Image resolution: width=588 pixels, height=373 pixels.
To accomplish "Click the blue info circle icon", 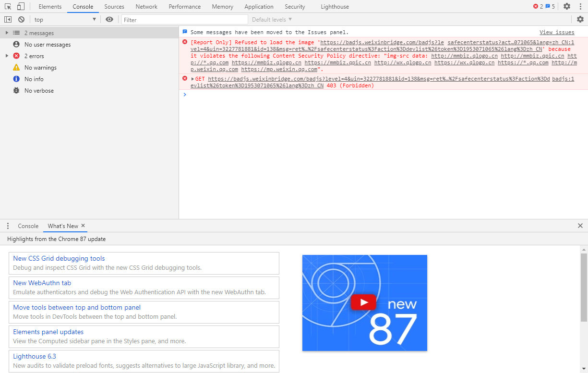I will coord(16,79).
